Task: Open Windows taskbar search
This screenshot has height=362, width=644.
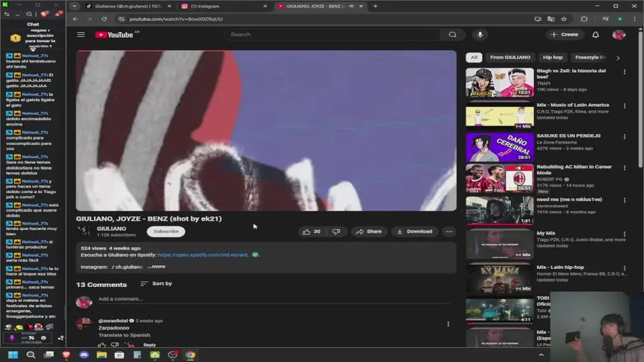Action: (31, 355)
